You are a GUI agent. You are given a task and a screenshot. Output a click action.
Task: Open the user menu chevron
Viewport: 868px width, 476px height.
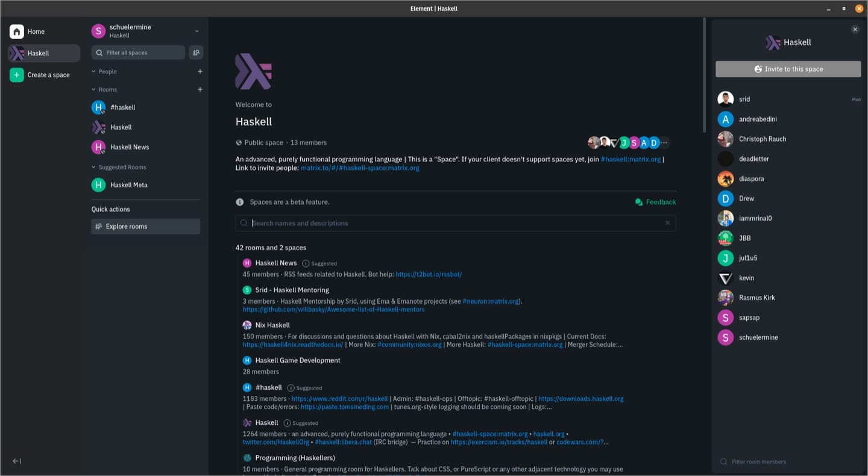197,31
